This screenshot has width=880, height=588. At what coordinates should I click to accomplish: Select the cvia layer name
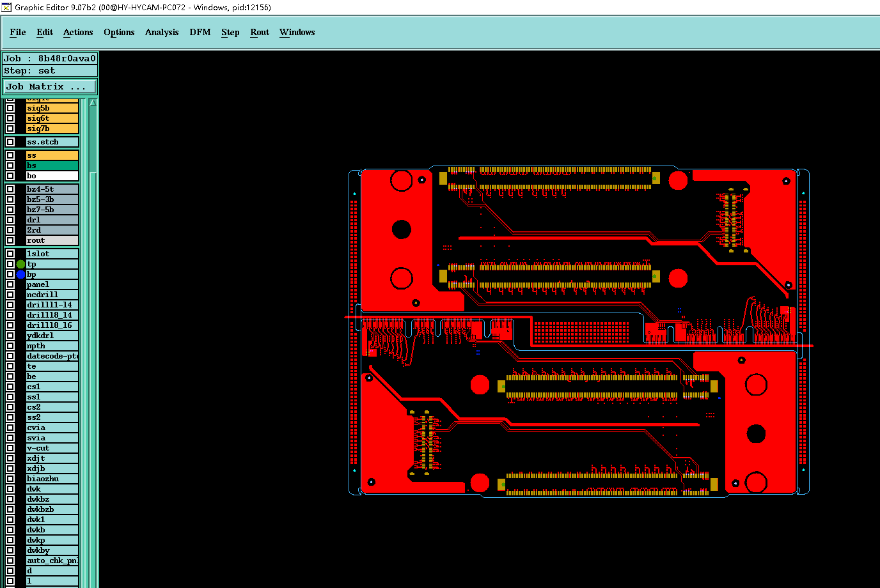pyautogui.click(x=52, y=428)
